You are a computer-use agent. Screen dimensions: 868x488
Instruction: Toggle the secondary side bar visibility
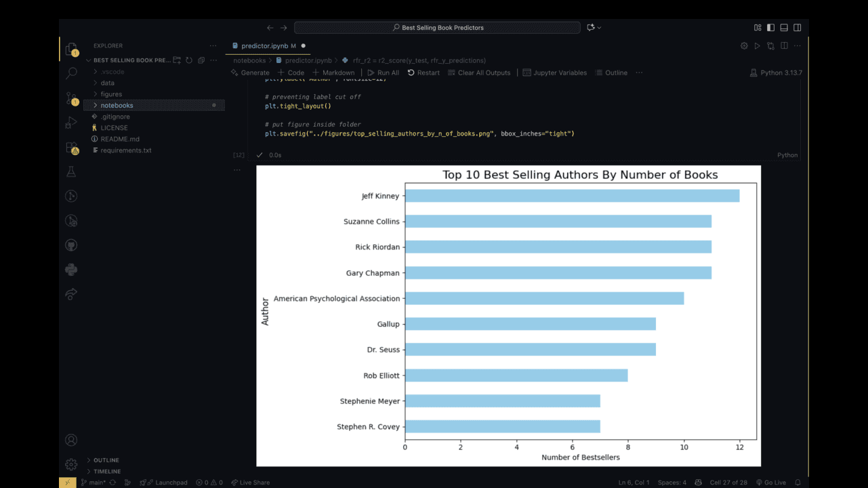tap(798, 28)
